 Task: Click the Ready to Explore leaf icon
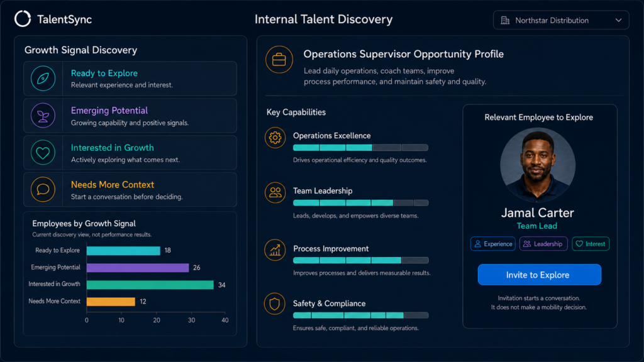[43, 79]
